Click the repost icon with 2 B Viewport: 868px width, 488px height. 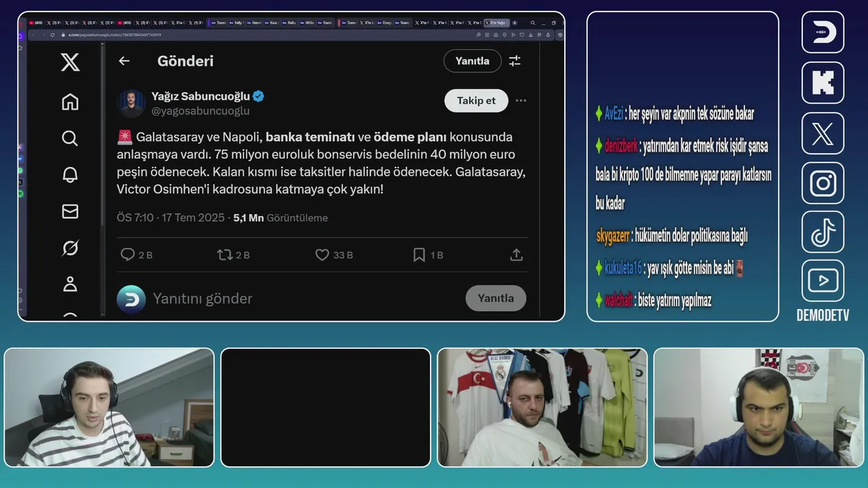point(224,255)
